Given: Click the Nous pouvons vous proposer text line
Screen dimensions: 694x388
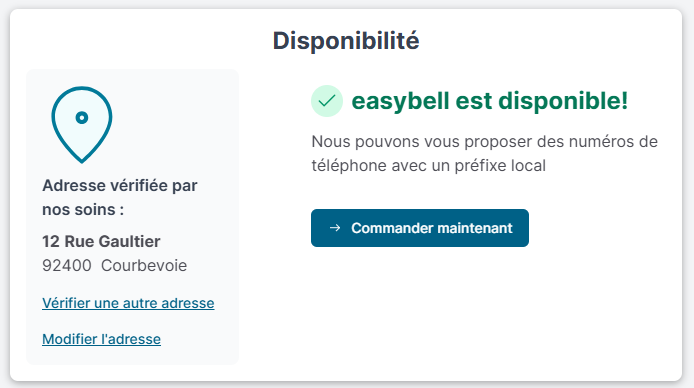Looking at the screenshot, I should coord(484,142).
